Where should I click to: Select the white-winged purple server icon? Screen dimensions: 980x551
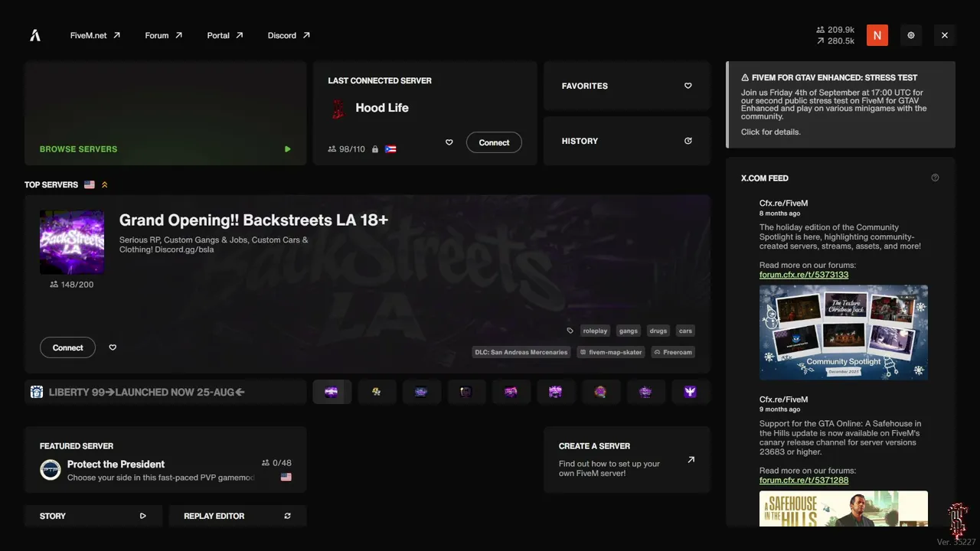(691, 392)
